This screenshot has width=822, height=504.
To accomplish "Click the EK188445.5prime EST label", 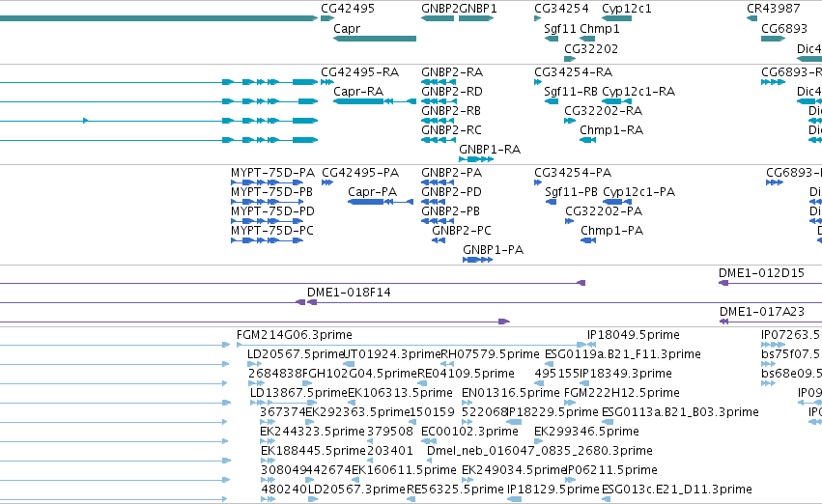I will (x=313, y=451).
